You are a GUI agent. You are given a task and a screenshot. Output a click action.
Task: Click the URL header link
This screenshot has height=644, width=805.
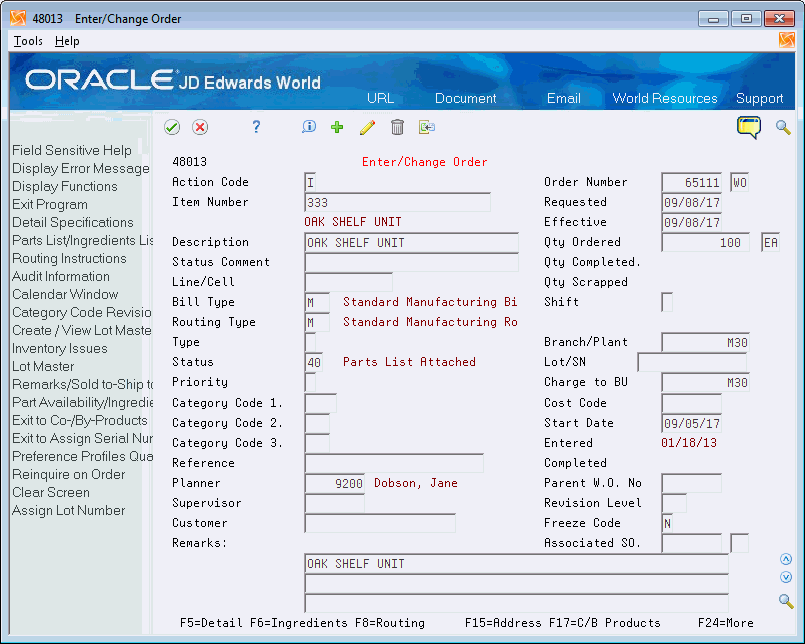click(x=380, y=99)
